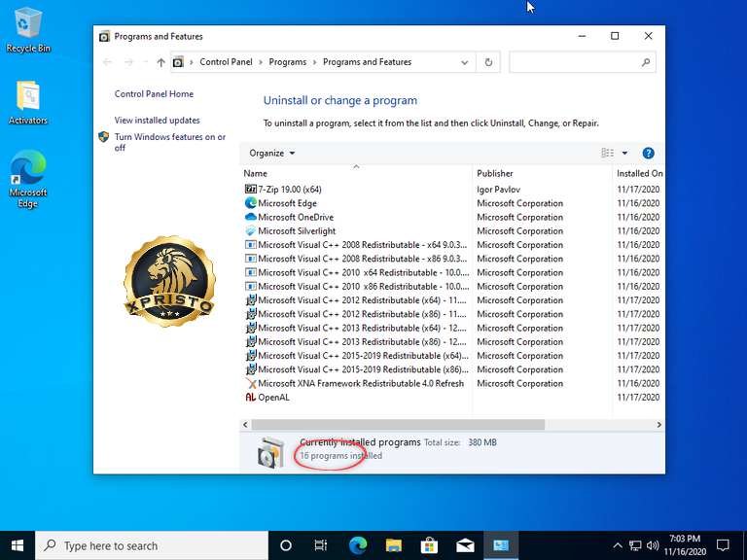This screenshot has height=560, width=747.
Task: Click the scroll right arrow of list
Action: (659, 424)
